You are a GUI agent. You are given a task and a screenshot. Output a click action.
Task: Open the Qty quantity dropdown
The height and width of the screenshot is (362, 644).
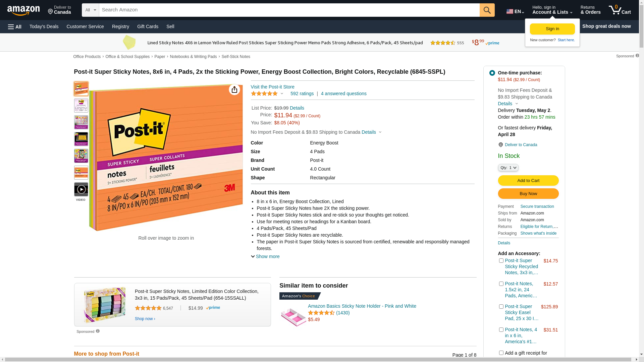click(x=508, y=168)
